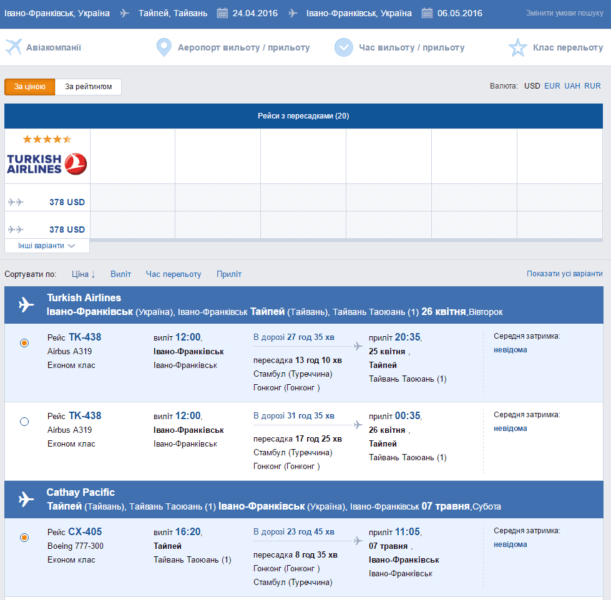Click невідома delay link for CX-405 flight
The height and width of the screenshot is (600, 611).
(510, 545)
